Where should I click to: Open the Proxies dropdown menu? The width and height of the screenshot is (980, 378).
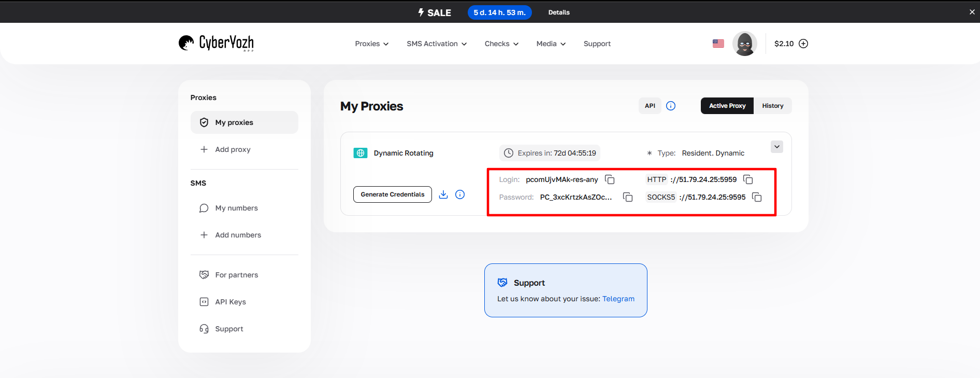(x=371, y=44)
